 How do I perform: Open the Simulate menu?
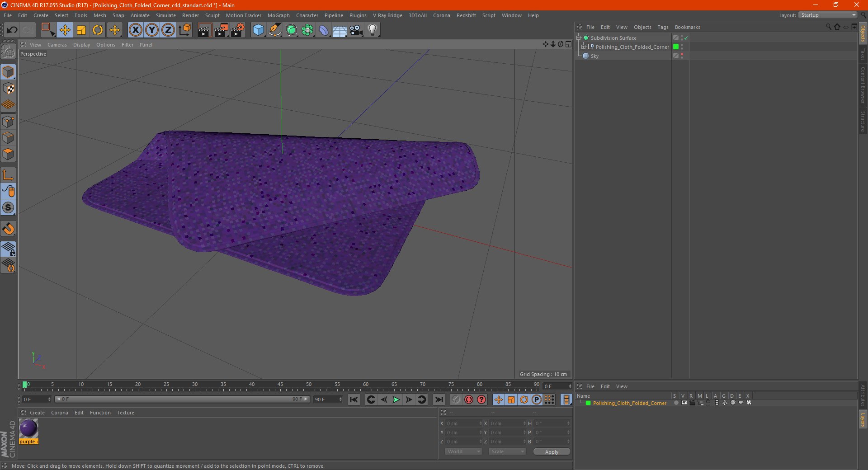pyautogui.click(x=165, y=15)
